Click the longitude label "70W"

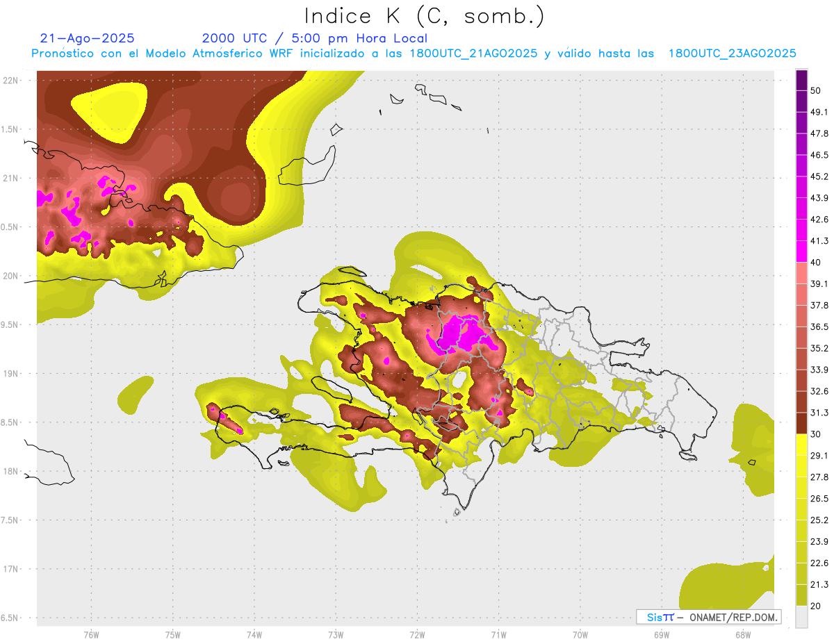(580, 635)
